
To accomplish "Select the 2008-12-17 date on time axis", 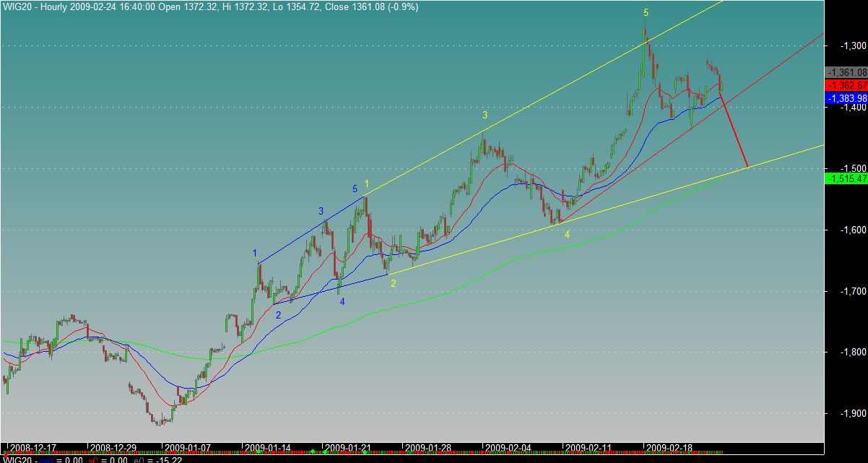I will click(x=32, y=448).
